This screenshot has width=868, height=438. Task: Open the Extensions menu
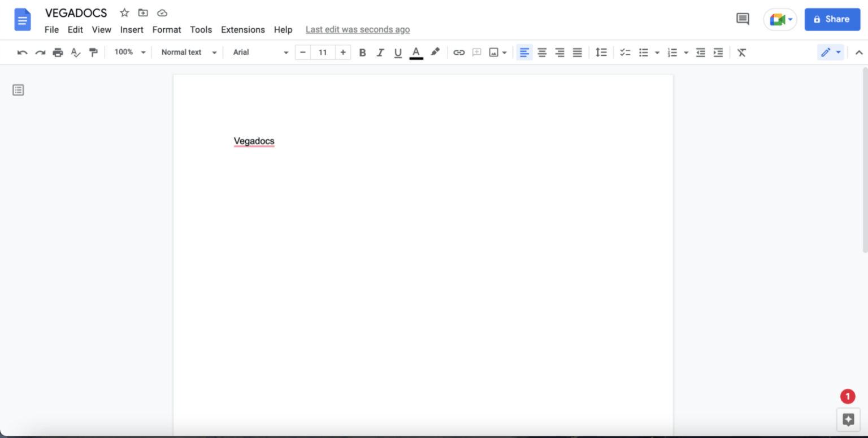point(243,29)
